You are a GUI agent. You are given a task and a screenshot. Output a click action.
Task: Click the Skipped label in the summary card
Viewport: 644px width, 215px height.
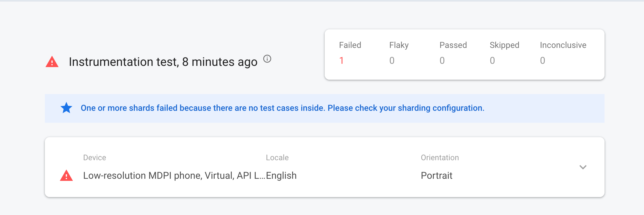[504, 45]
